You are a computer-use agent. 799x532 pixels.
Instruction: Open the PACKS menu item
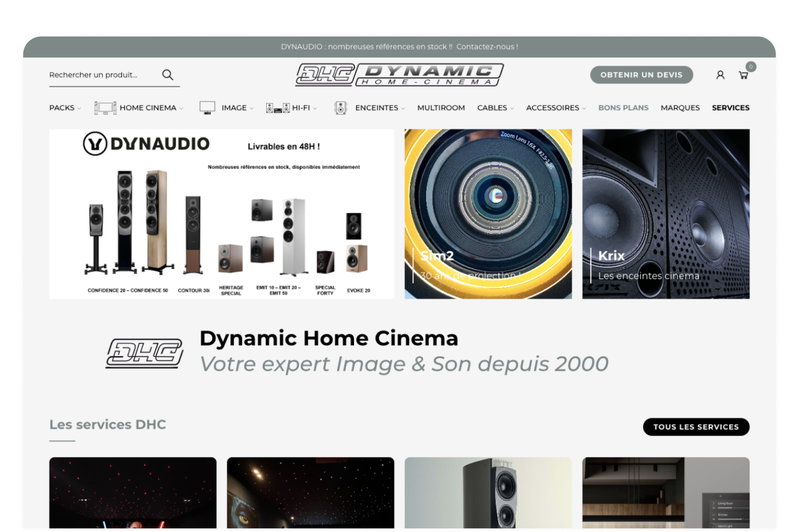coord(62,108)
